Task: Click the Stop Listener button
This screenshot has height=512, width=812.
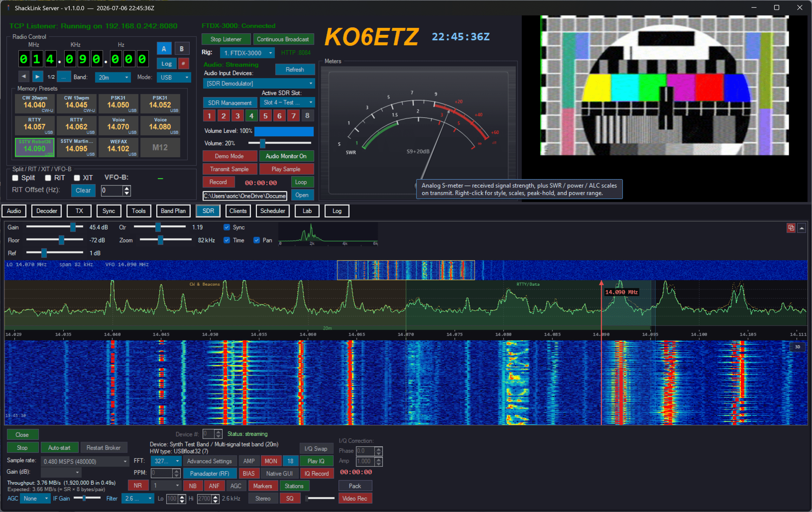Action: pos(226,39)
